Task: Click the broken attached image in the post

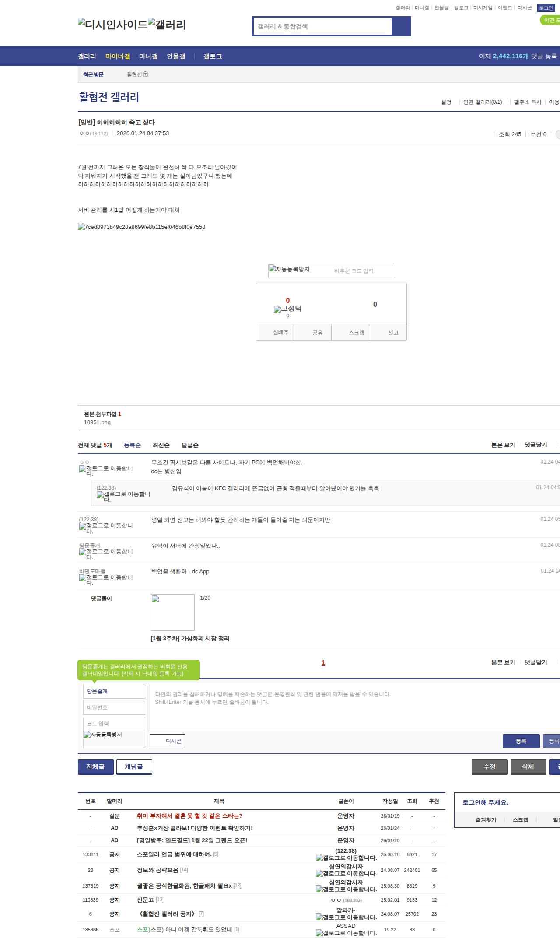Action: (141, 227)
